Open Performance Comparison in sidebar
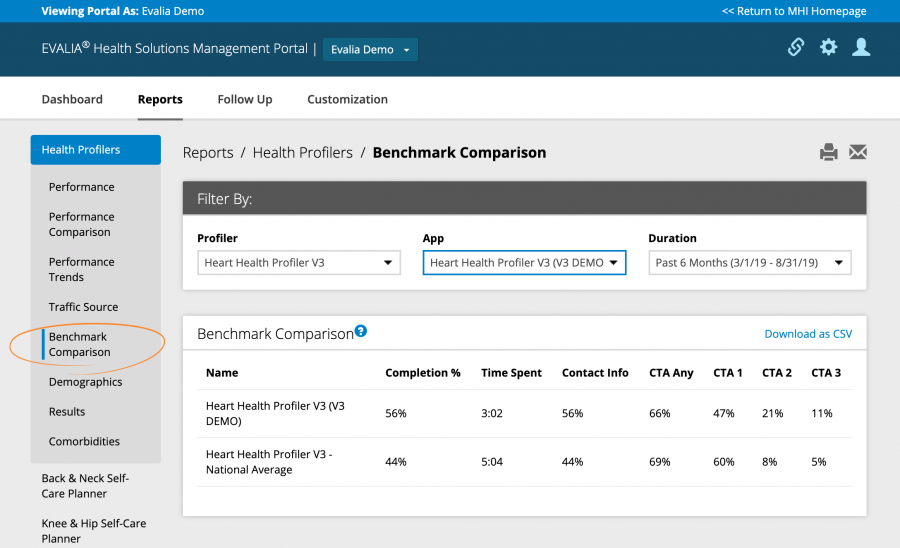Screen dimensions: 900x548 (82, 224)
